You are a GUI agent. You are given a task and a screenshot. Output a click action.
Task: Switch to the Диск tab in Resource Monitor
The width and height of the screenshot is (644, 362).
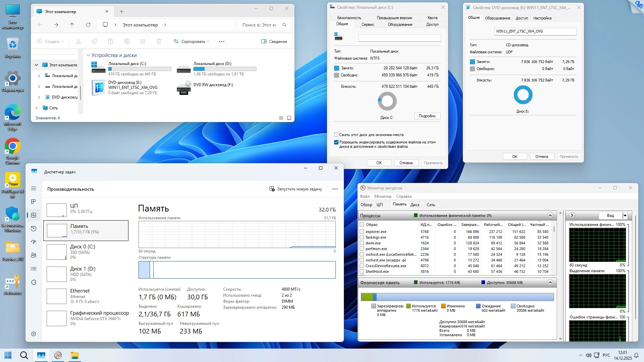click(415, 205)
